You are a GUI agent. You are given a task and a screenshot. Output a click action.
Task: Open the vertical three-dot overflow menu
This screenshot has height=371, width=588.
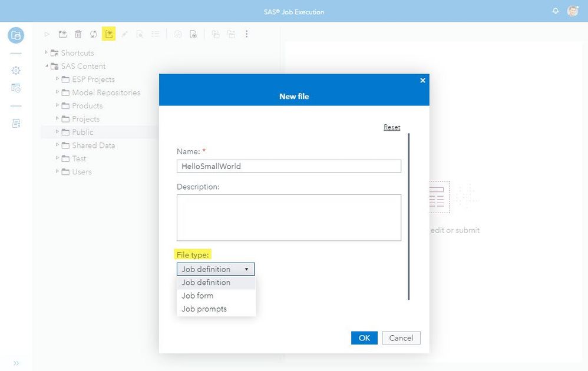[246, 34]
